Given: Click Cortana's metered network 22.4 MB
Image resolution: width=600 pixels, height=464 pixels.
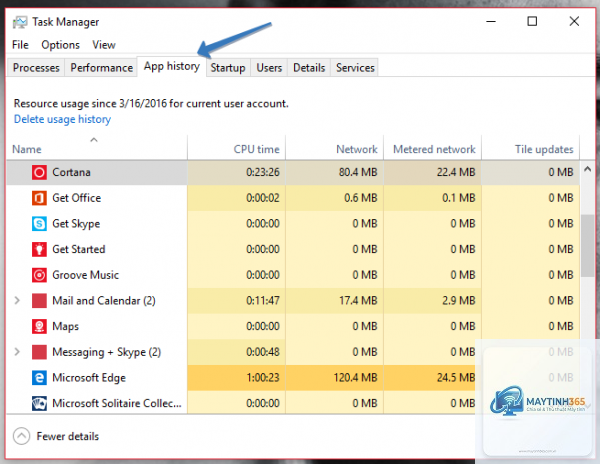Looking at the screenshot, I should pos(456,173).
